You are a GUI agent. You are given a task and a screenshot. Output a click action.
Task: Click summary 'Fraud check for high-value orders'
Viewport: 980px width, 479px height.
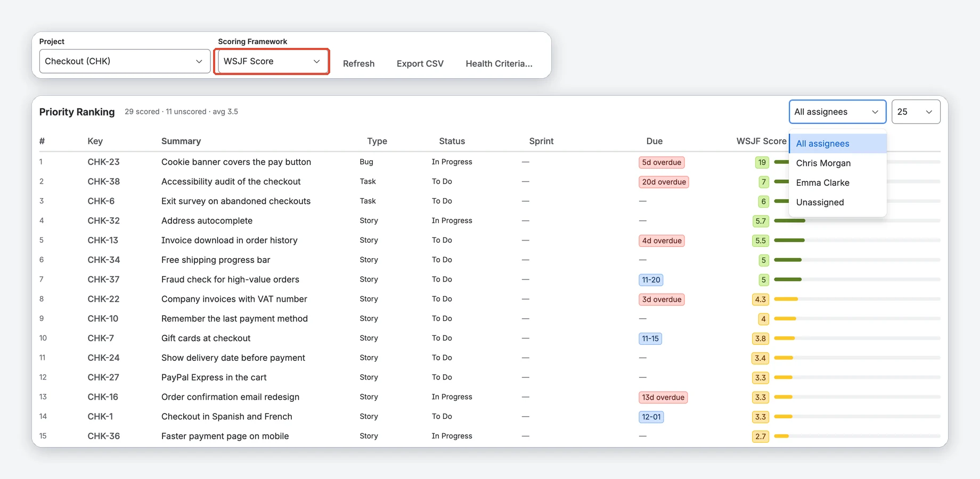click(230, 279)
